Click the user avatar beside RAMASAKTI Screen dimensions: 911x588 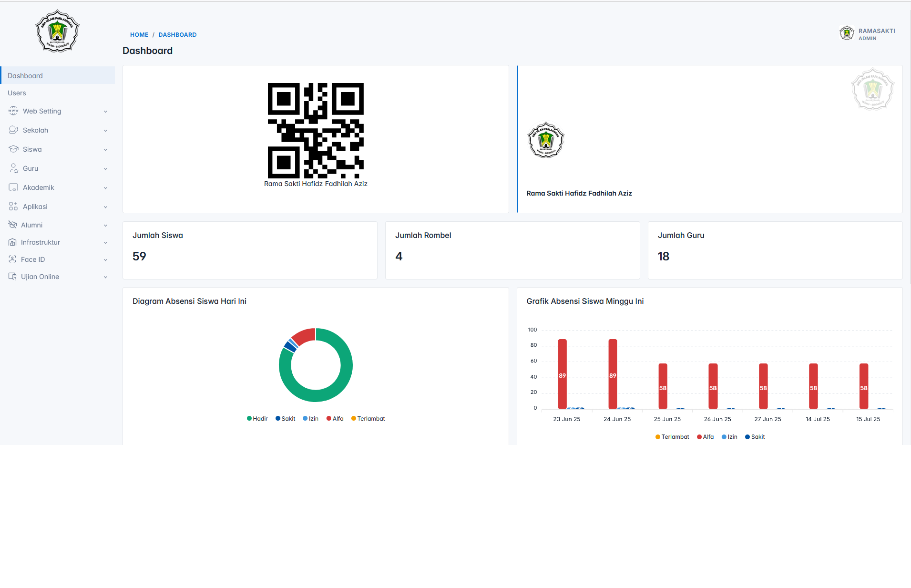(847, 33)
